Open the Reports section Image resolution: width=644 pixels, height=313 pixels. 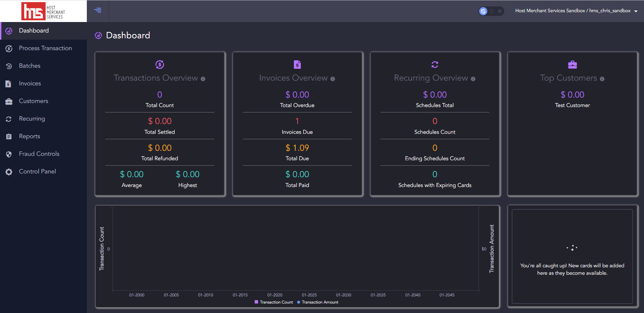tap(29, 136)
